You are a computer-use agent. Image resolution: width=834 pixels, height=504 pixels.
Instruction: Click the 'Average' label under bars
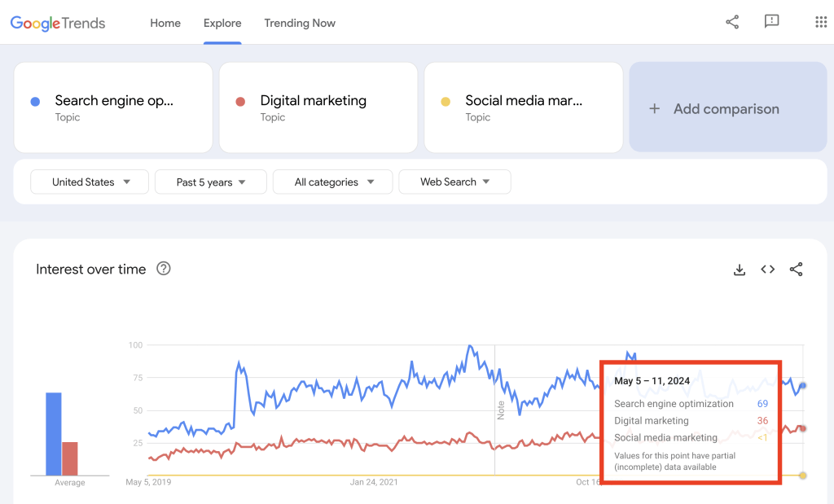click(70, 483)
